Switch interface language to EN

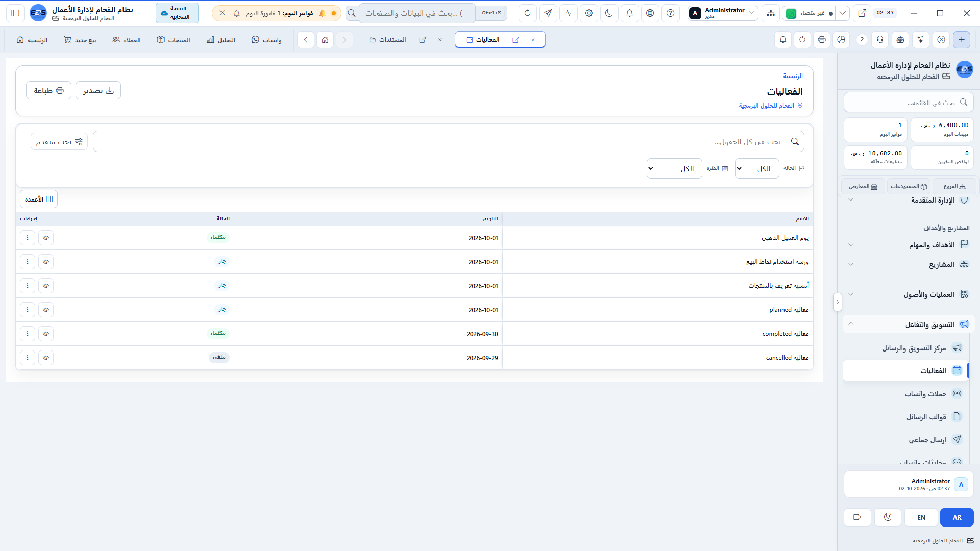(x=921, y=517)
